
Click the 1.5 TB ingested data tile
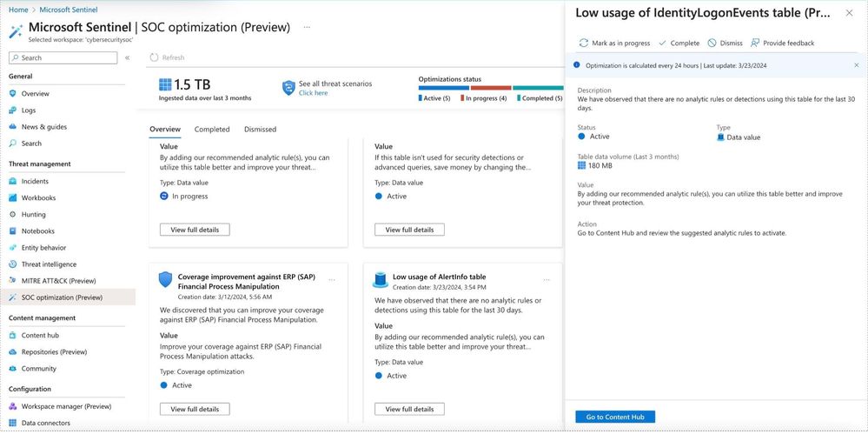click(x=205, y=90)
